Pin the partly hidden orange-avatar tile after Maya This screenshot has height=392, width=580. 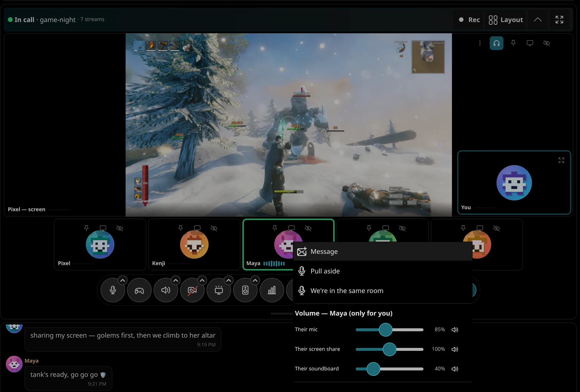[x=463, y=228]
